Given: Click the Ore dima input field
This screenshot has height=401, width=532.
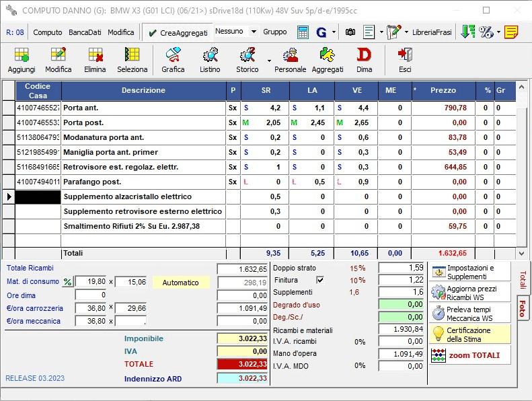Looking at the screenshot, I should 91,295.
